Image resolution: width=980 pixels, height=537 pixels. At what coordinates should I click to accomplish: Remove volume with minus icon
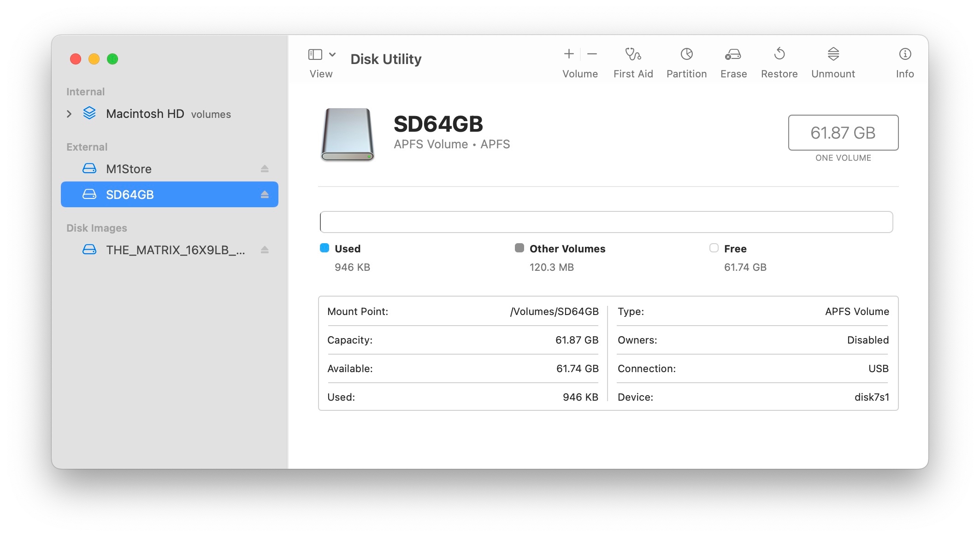[x=592, y=54]
